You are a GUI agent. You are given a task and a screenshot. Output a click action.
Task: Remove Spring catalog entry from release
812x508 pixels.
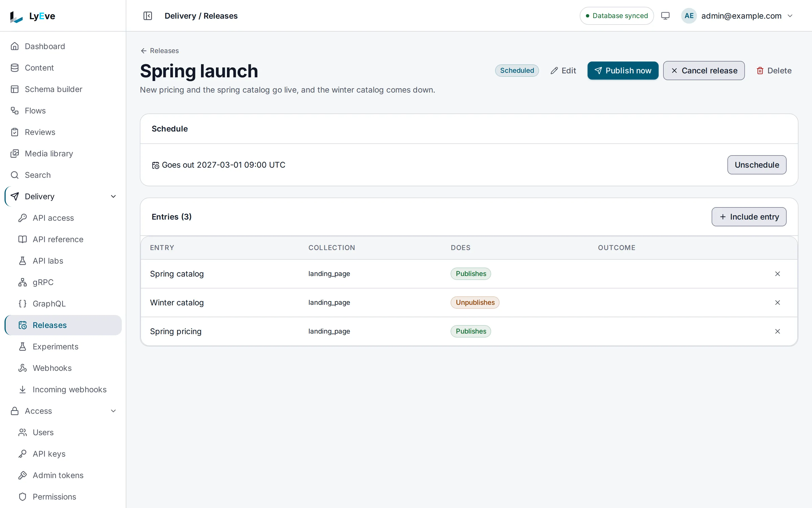tap(777, 274)
